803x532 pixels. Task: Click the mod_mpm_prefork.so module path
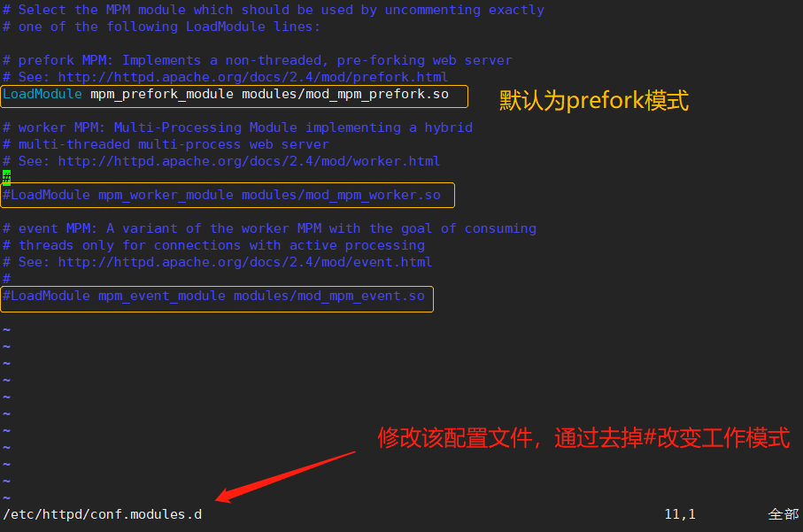pyautogui.click(x=345, y=94)
